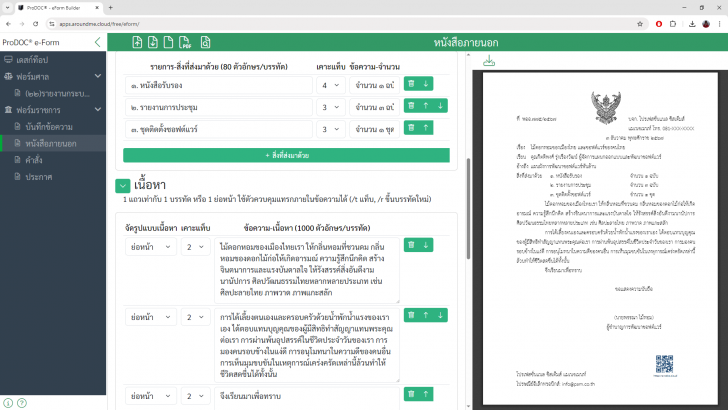
Task: Open indent dropdown for first paragraph ไม้ดอกหอม
Action: [195, 247]
